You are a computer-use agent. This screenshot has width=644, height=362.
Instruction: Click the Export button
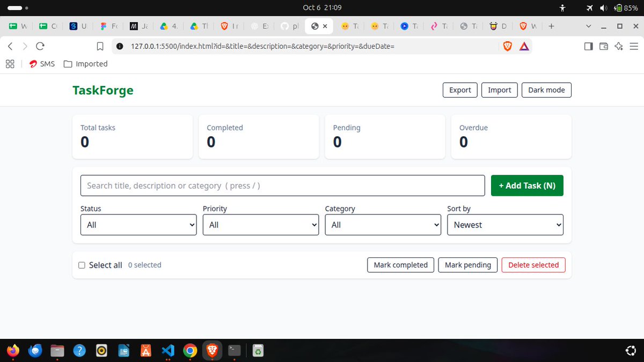(x=460, y=90)
